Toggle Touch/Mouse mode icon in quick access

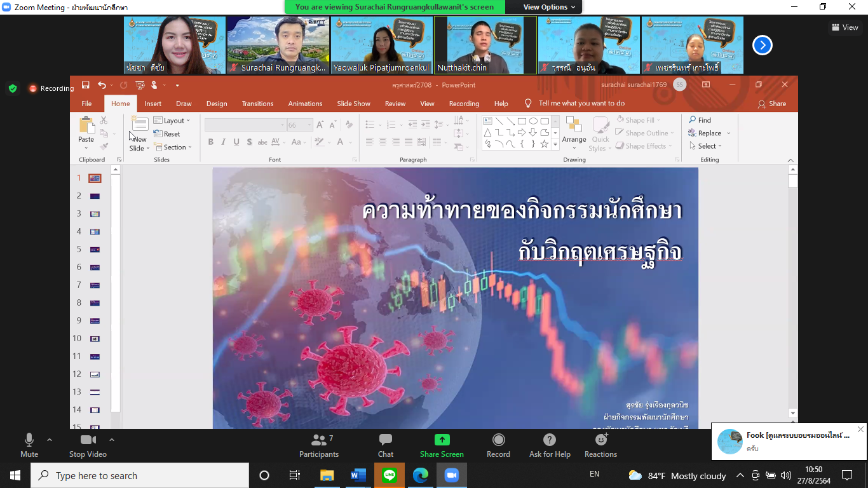tap(154, 85)
